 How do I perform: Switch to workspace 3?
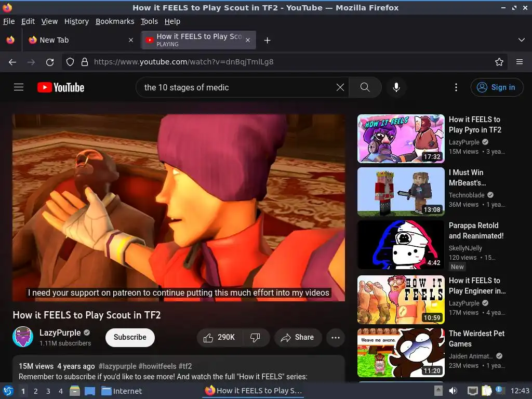coord(48,391)
